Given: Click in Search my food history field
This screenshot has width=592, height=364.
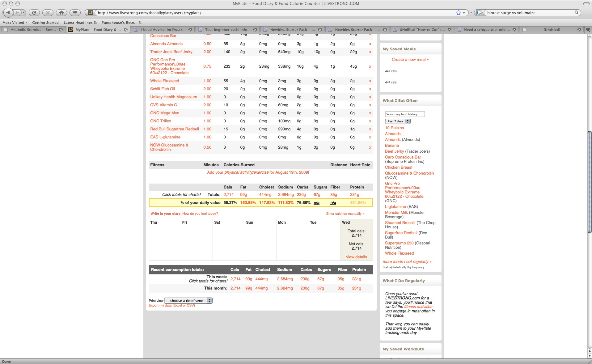Looking at the screenshot, I should [405, 114].
